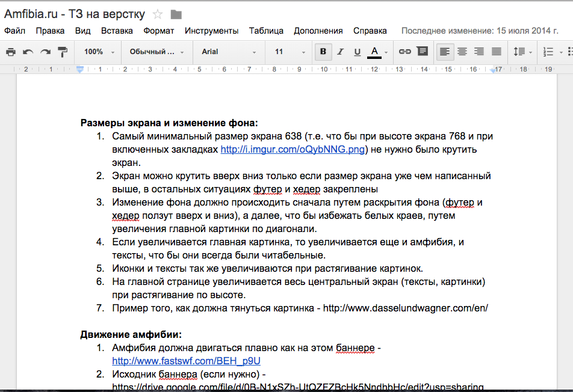The height and width of the screenshot is (392, 573).
Task: Insert a link with chain icon
Action: (404, 52)
